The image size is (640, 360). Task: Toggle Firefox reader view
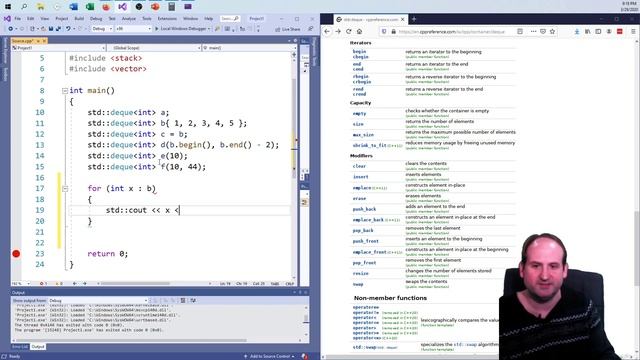[520, 31]
